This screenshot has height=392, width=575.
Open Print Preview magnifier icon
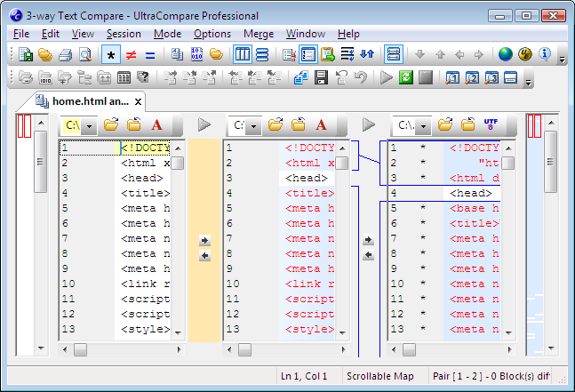(x=85, y=54)
